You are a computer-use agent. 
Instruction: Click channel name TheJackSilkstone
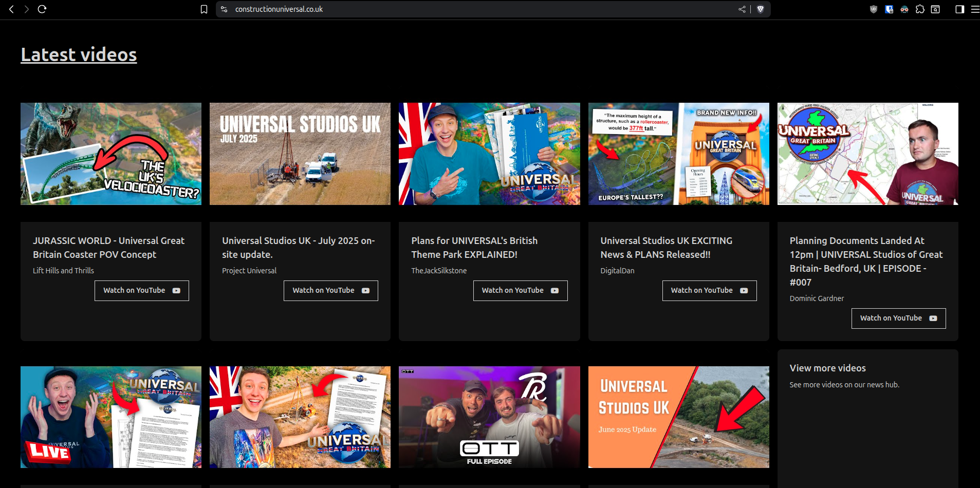(x=439, y=271)
